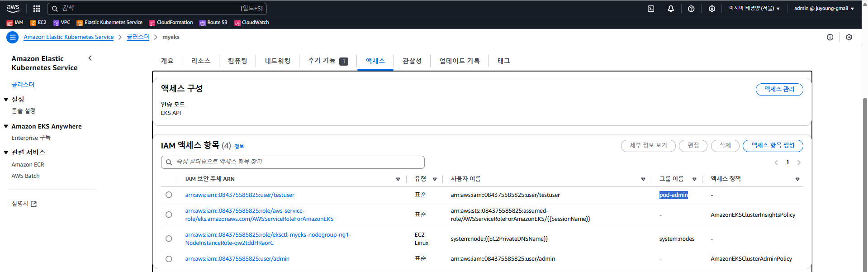The image size is (868, 272).
Task: Sort by 사용자 이름 column
Action: (x=643, y=179)
